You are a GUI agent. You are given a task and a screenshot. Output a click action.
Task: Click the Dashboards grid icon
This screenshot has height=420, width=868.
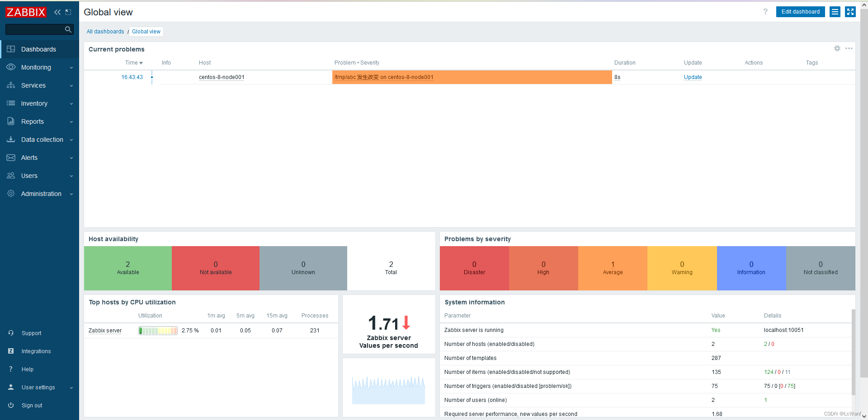click(x=11, y=49)
